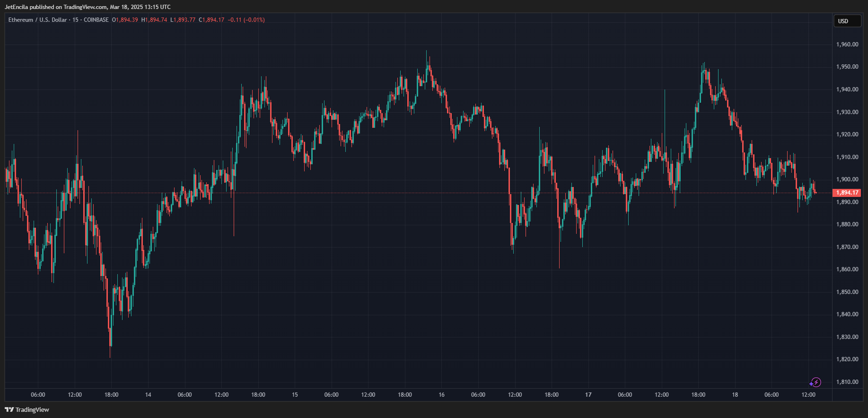Click the high price value H1,894.74
Viewport: 868px width, 418px height.
[154, 20]
